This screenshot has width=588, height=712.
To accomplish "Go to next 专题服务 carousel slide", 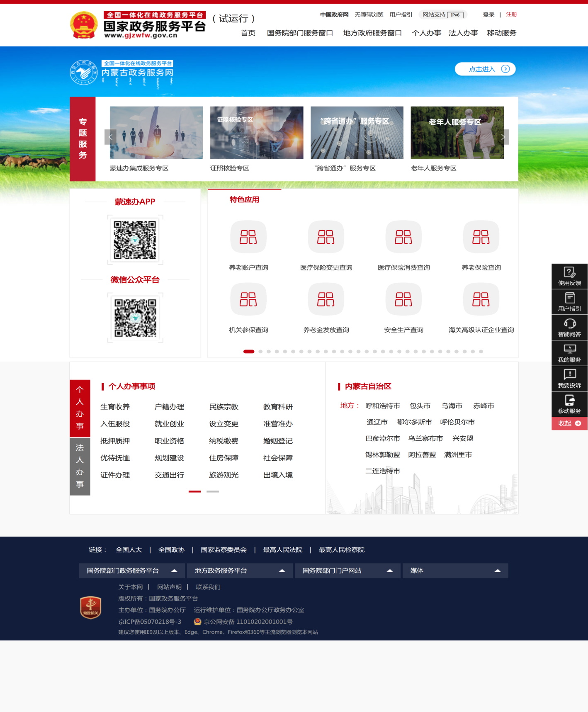I will coord(503,137).
